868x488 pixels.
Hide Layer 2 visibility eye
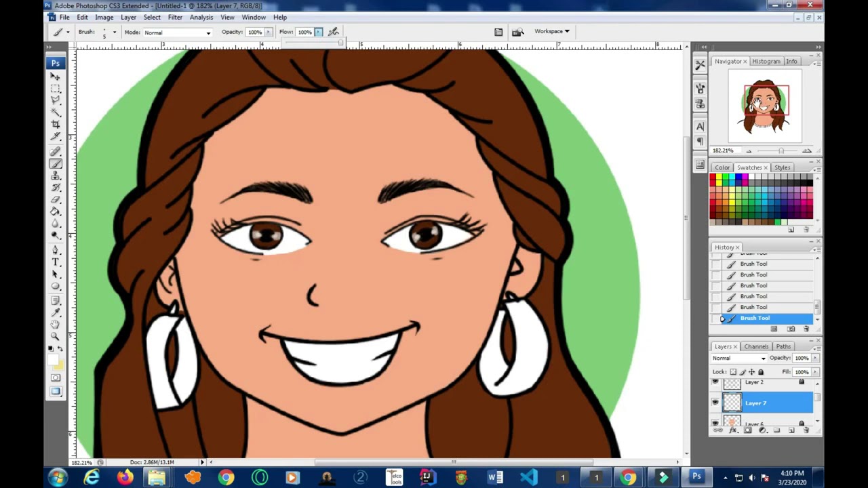coord(715,382)
